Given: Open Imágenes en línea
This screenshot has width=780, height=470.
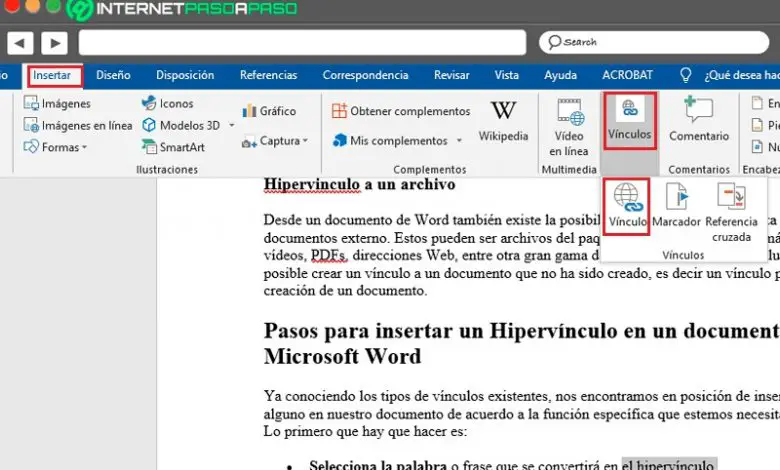Looking at the screenshot, I should [77, 125].
